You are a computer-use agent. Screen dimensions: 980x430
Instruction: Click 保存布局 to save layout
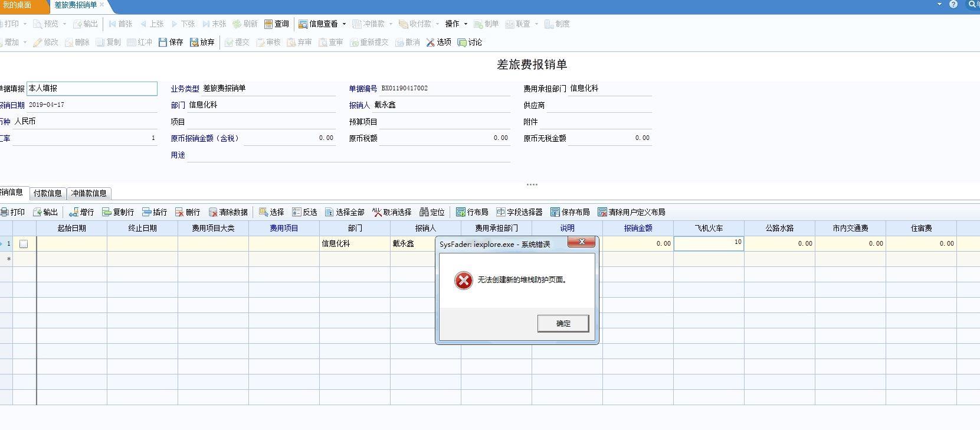(x=570, y=212)
